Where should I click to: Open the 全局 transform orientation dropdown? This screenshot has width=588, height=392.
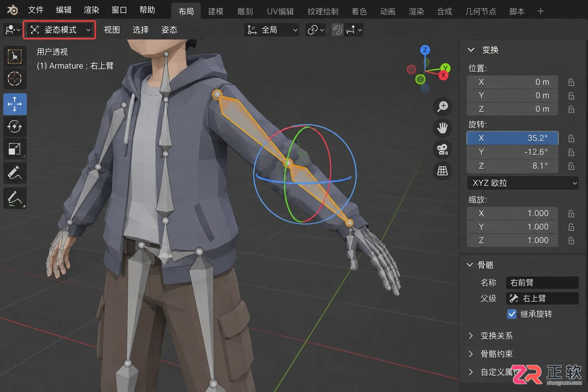click(x=272, y=30)
